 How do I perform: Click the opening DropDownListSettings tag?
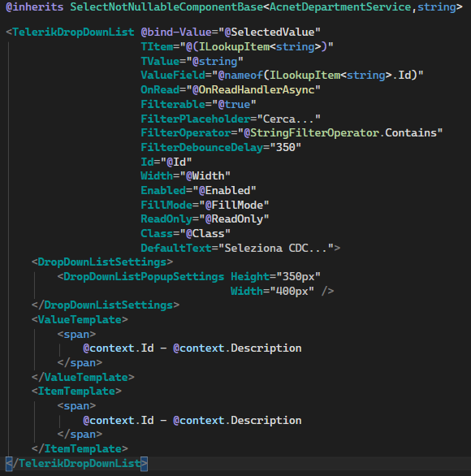102,262
